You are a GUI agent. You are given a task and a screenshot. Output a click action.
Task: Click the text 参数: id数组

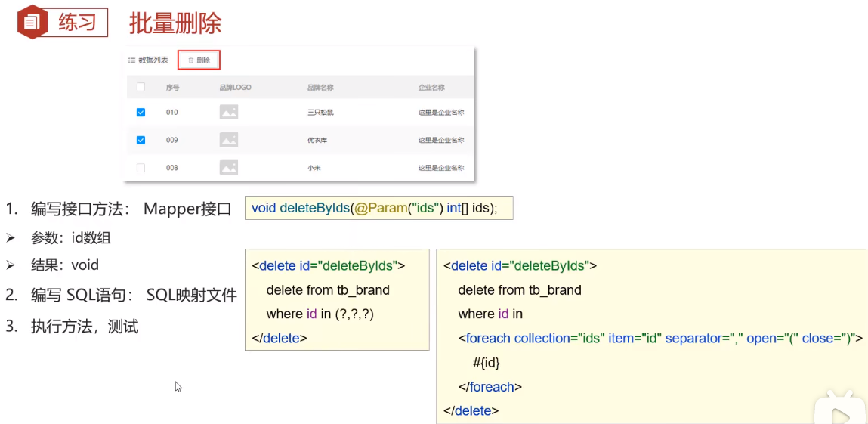pos(71,238)
